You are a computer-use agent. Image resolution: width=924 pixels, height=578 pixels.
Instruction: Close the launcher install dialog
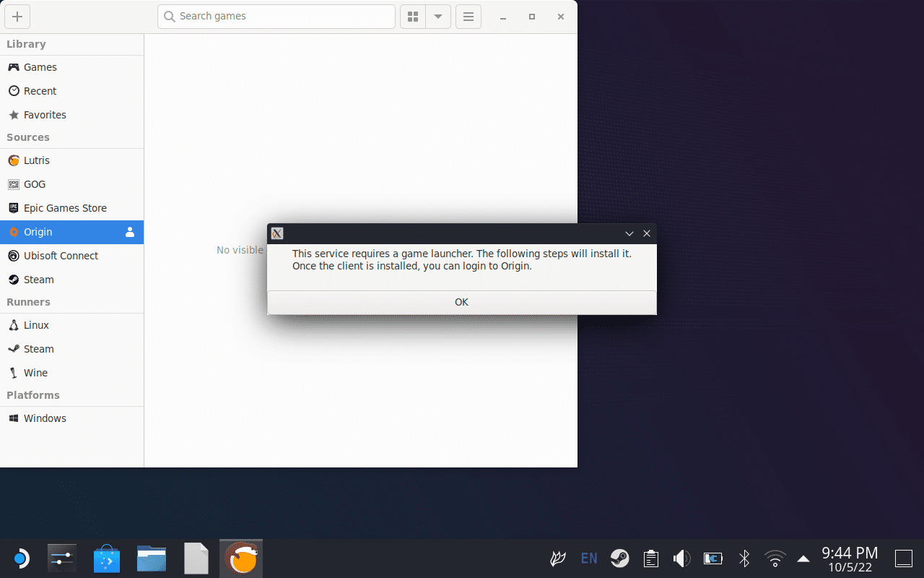tap(647, 233)
